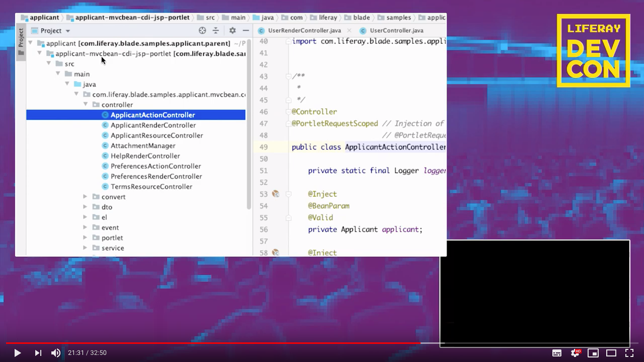Collapse the controller folder
The image size is (644, 362).
coord(86,105)
